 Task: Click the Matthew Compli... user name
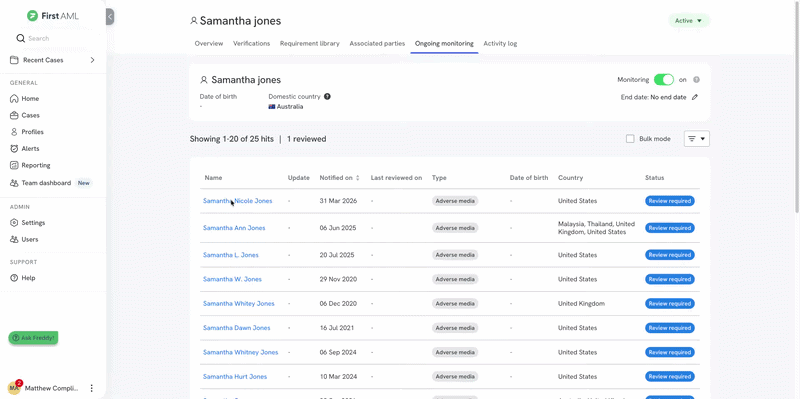coord(52,388)
